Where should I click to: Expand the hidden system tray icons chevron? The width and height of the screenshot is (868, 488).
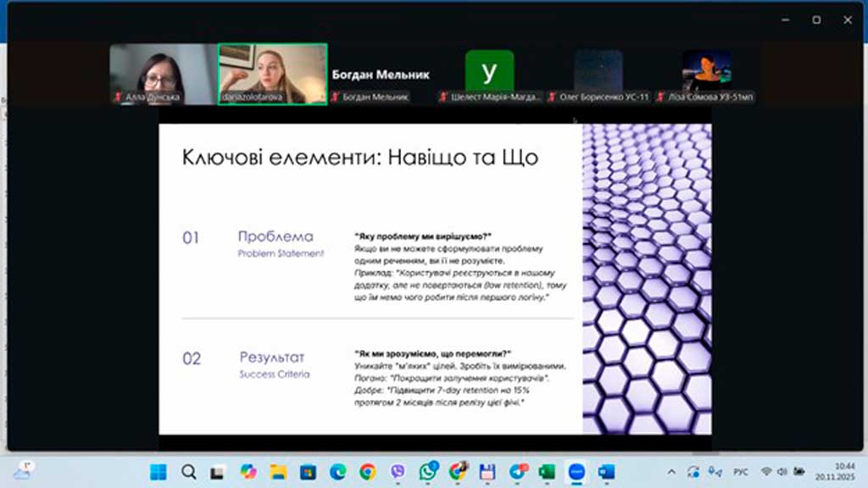coord(672,471)
